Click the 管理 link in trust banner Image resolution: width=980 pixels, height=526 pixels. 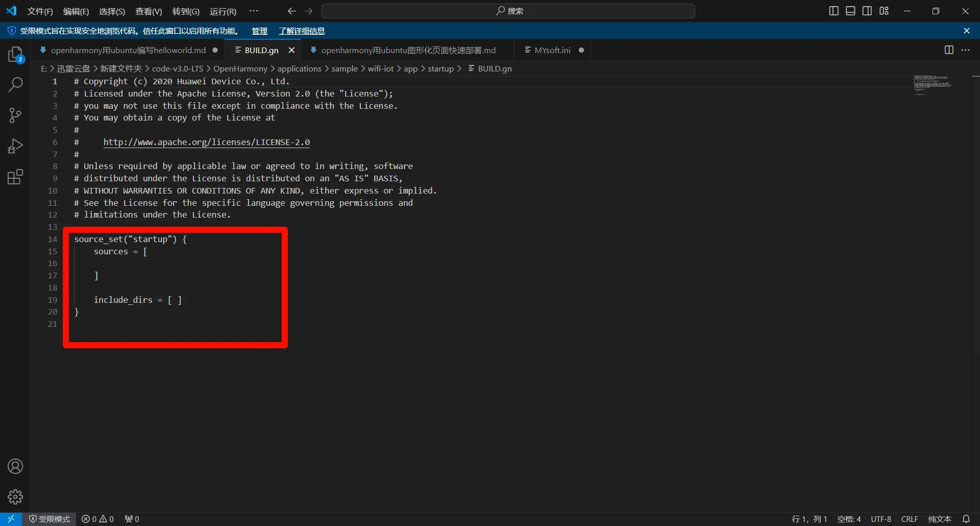tap(259, 31)
